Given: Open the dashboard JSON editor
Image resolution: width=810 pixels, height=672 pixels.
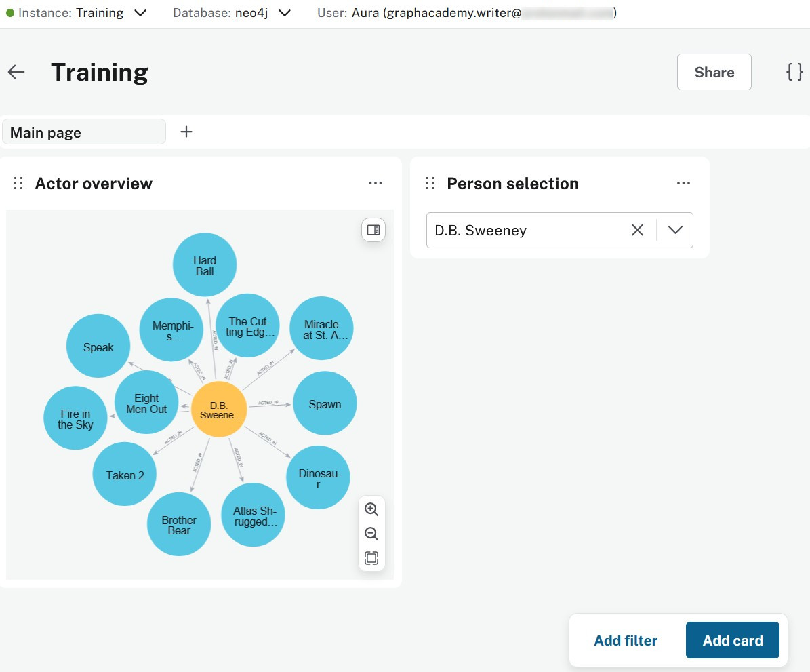Looking at the screenshot, I should [x=794, y=72].
